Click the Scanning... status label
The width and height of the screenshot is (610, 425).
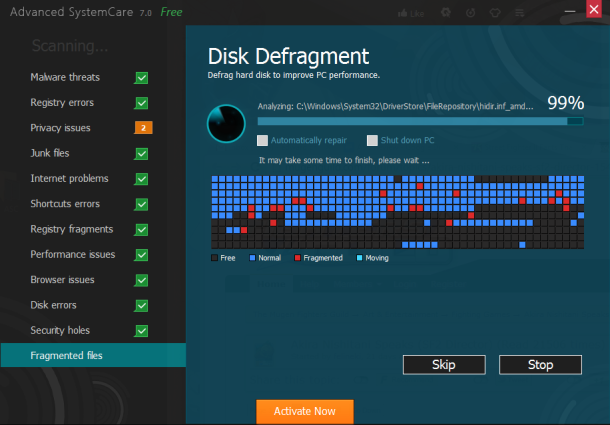point(70,46)
